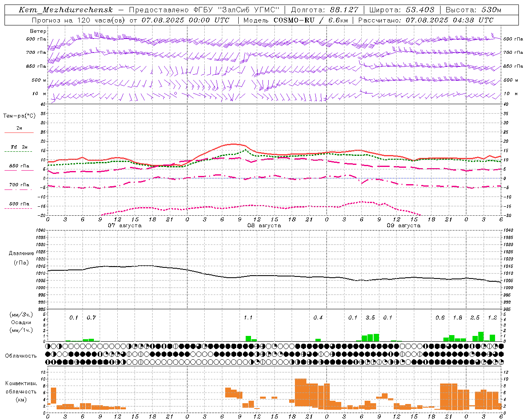Click the 'Модель COSMO-RU / 6.6км' model label
Viewport: 525px width, 420px height.
coord(295,20)
